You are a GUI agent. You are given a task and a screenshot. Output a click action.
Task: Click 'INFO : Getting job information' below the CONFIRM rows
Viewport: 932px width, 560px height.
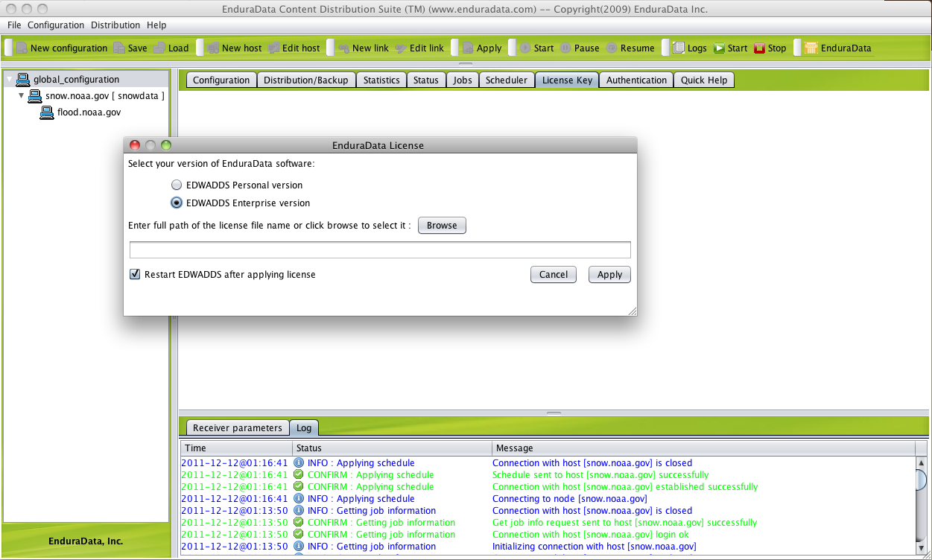coord(372,547)
